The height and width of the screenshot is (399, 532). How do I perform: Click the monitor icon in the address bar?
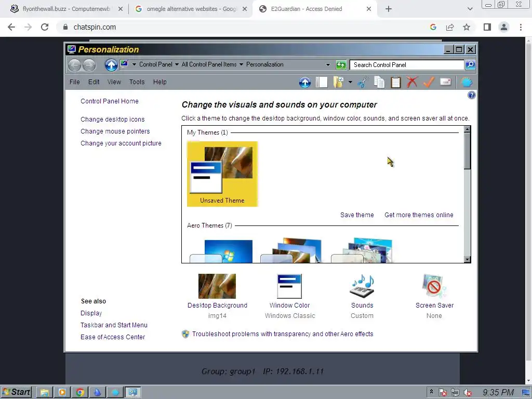pyautogui.click(x=124, y=63)
